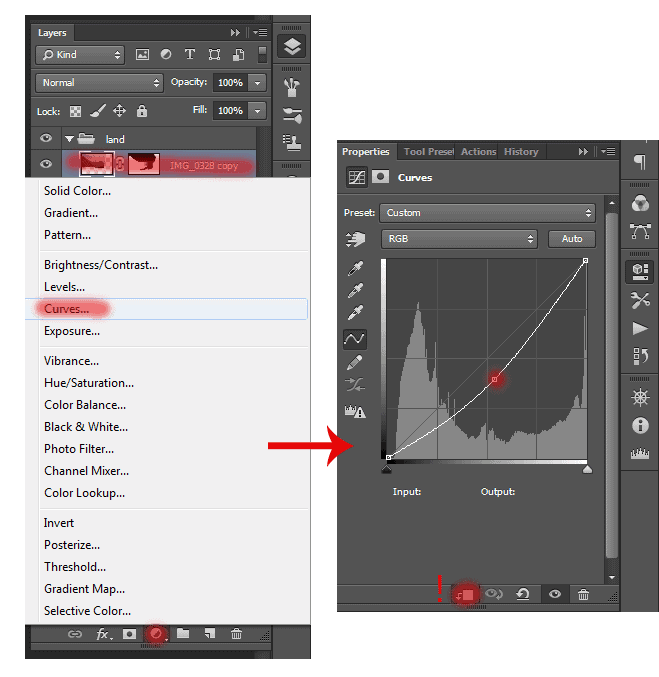Screen dimensions: 659x677
Task: Reset curves to adjustment defaults
Action: (x=523, y=595)
